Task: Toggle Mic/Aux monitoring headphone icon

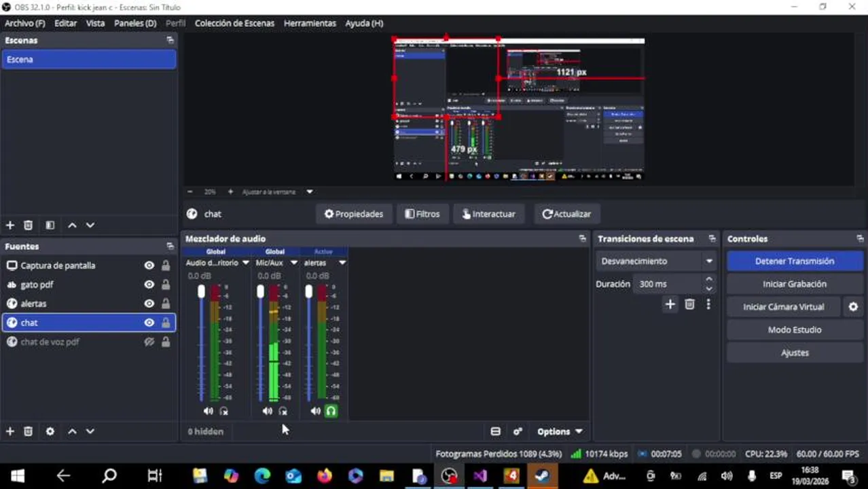Action: [x=283, y=411]
